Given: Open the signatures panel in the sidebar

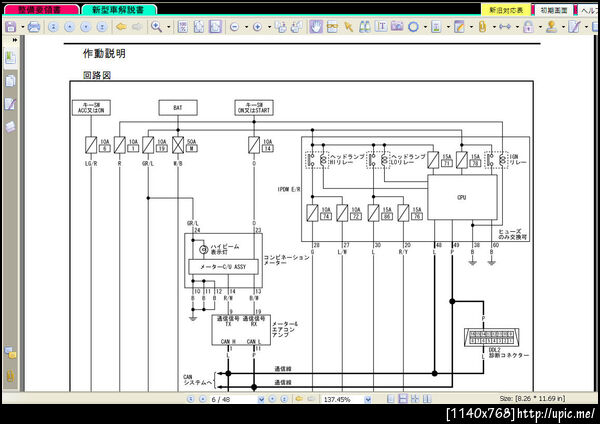Looking at the screenshot, I should coord(10,104).
